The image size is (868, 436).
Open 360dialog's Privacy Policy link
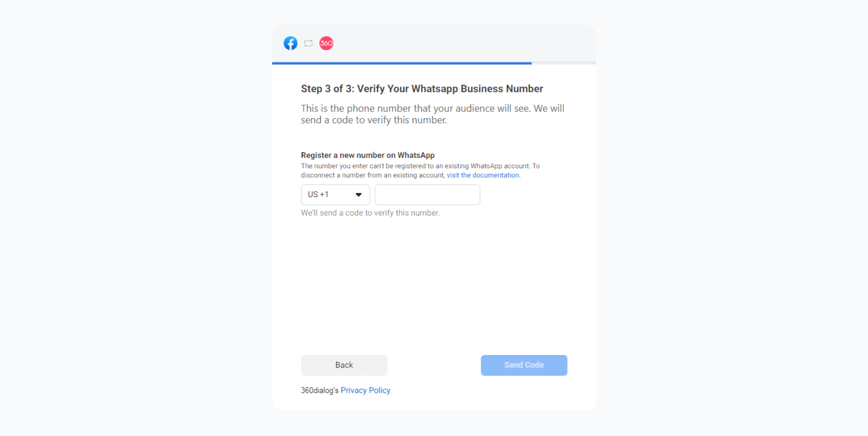[x=366, y=391]
